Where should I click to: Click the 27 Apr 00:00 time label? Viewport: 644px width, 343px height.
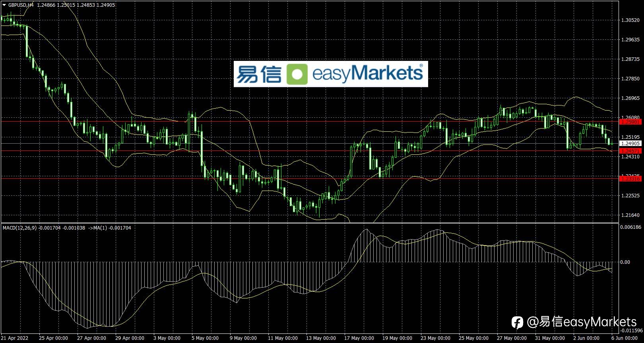coord(91,338)
